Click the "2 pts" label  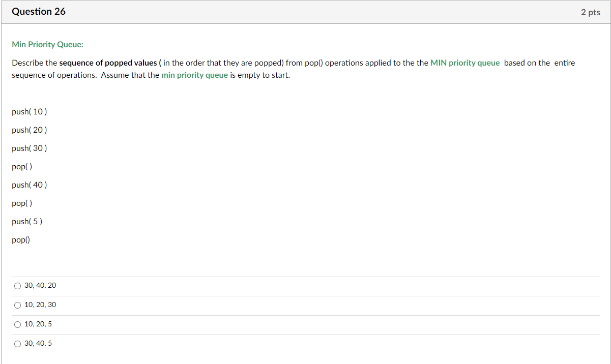tap(590, 12)
